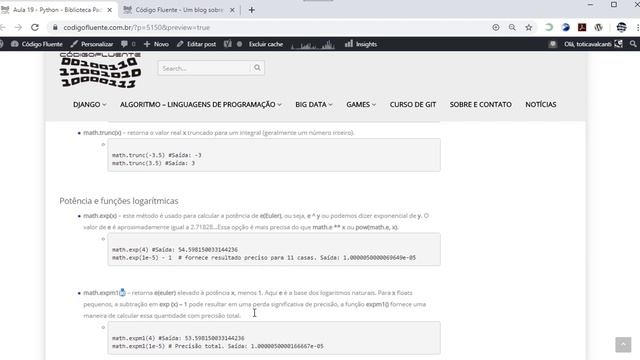Open the WordPress extension icon

pyautogui.click(x=598, y=27)
